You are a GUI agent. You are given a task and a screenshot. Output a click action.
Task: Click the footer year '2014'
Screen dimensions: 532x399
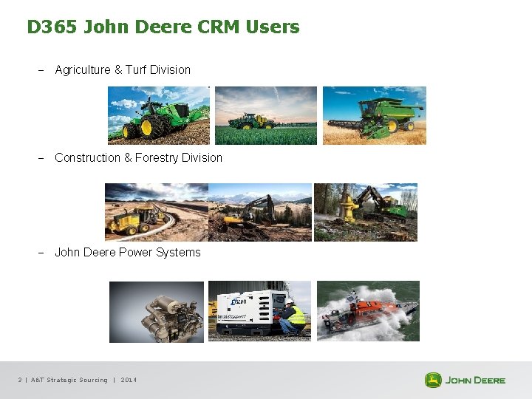tap(129, 380)
